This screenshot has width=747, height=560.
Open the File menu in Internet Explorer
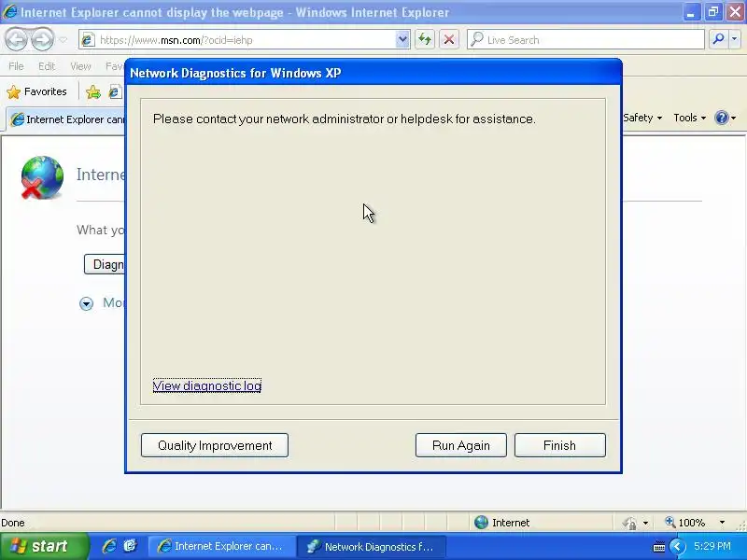(16, 66)
